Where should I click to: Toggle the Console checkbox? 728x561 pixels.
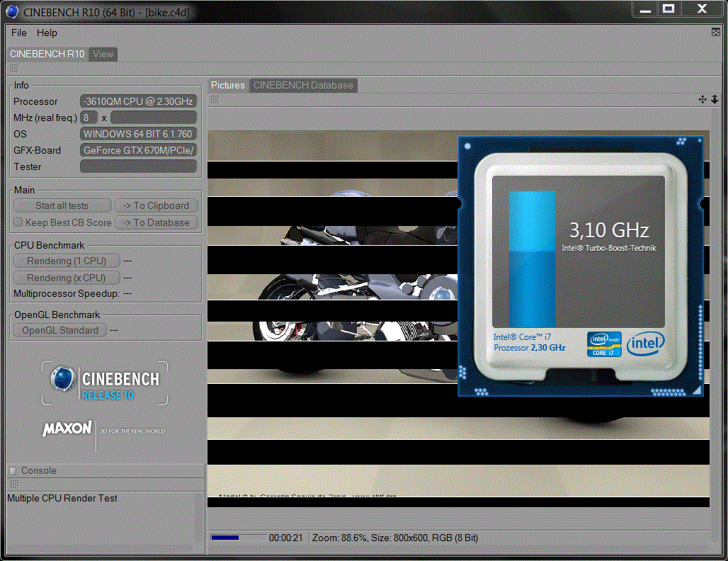(x=13, y=471)
